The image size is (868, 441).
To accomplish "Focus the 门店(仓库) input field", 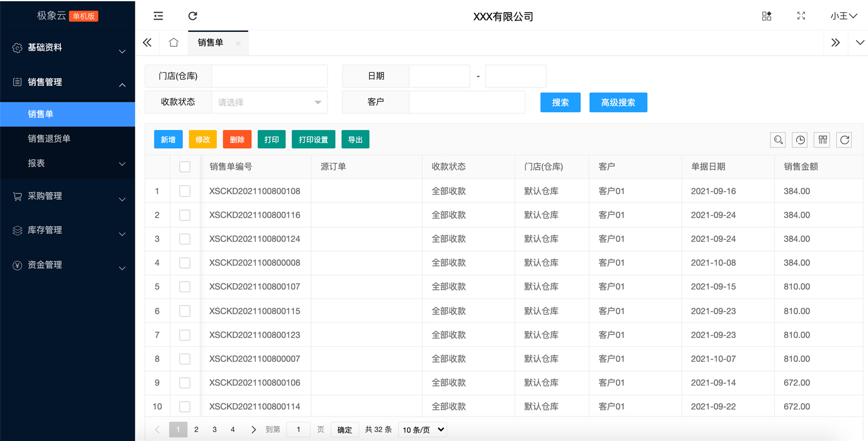I will click(x=270, y=76).
